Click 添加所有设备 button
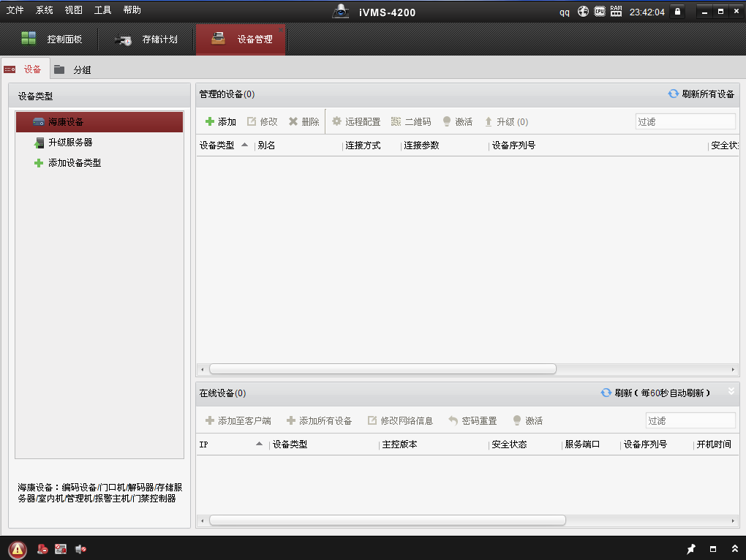The width and height of the screenshot is (746, 560). [319, 420]
